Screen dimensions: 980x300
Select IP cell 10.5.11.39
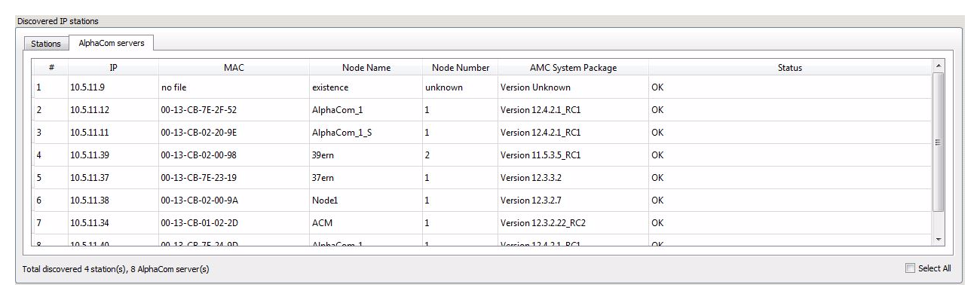[113, 155]
